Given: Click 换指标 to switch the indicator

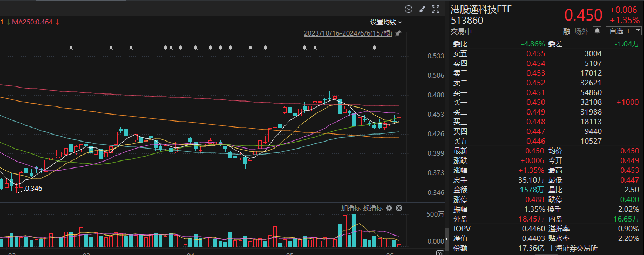Looking at the screenshot, I should pyautogui.click(x=372, y=208).
